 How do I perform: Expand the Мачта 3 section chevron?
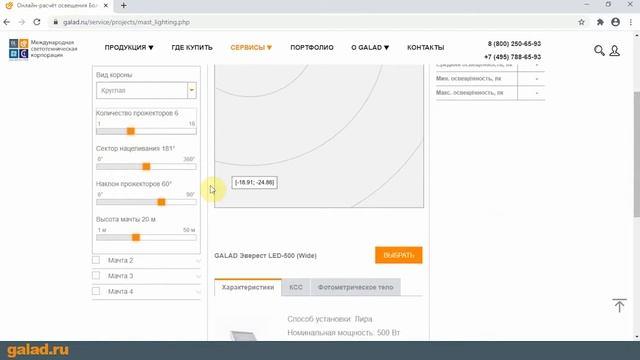point(198,276)
